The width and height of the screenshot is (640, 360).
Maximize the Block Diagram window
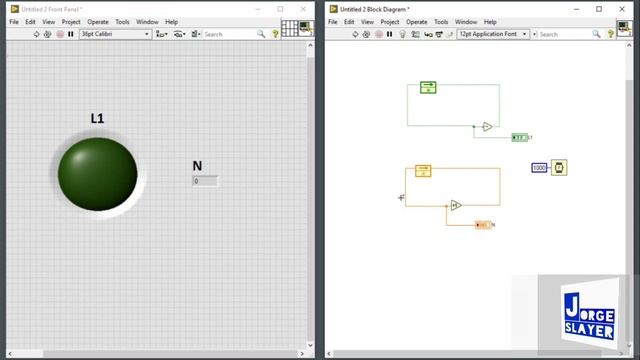click(599, 9)
